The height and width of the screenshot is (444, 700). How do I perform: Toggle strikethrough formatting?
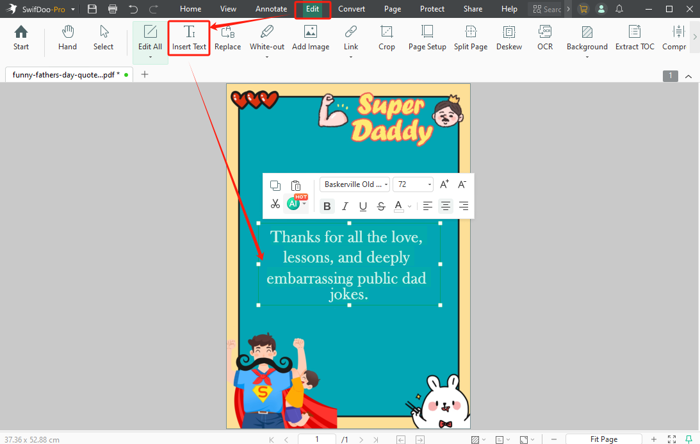[x=381, y=206]
